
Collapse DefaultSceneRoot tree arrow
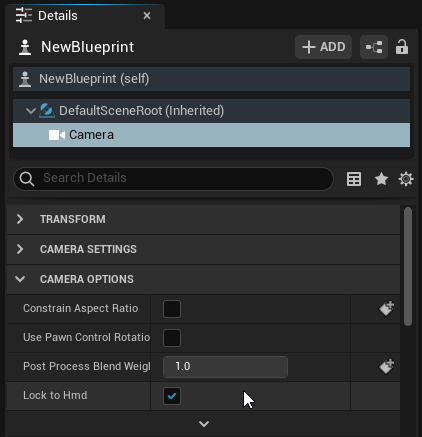[31, 111]
